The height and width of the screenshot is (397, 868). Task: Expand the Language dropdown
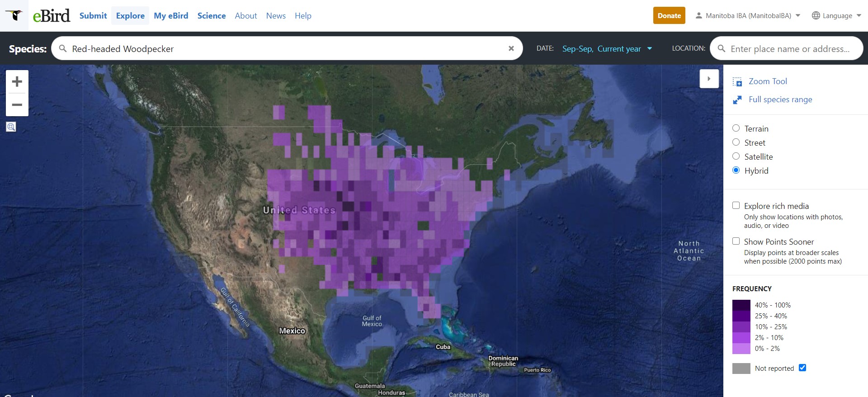(x=836, y=16)
